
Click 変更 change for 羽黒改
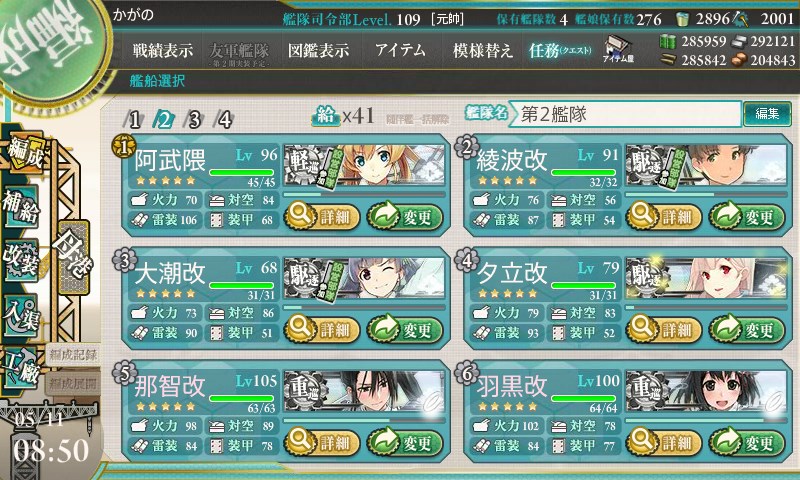[x=746, y=443]
